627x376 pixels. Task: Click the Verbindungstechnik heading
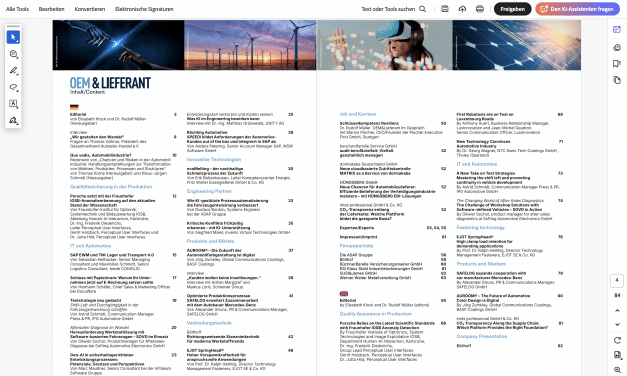[x=209, y=323]
